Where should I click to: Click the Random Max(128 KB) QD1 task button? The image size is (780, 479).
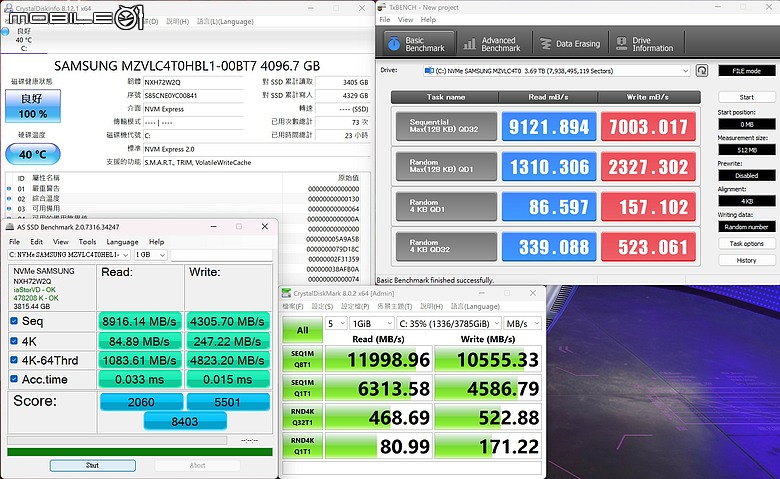click(446, 166)
